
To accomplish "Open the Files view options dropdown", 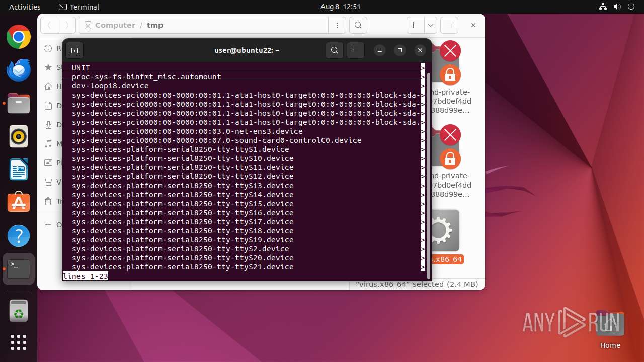I will [430, 25].
